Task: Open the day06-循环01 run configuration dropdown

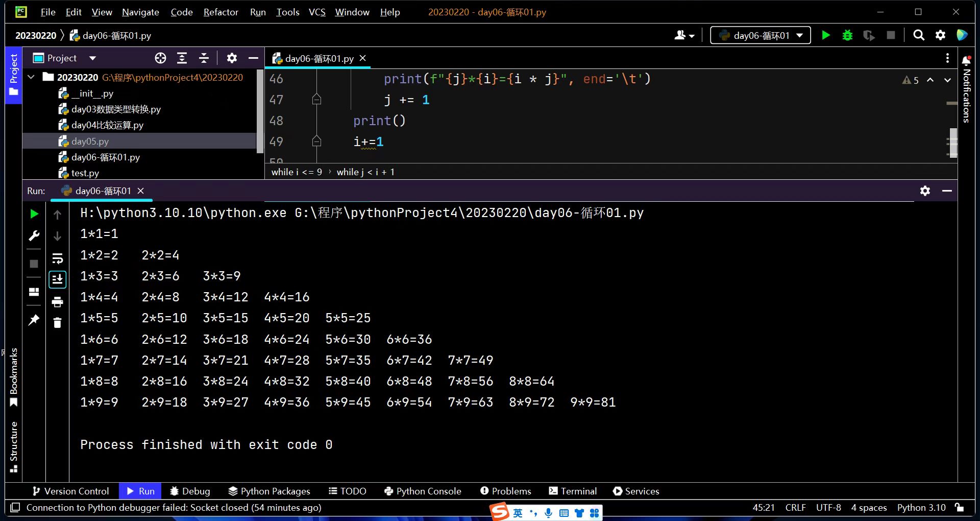Action: point(760,35)
